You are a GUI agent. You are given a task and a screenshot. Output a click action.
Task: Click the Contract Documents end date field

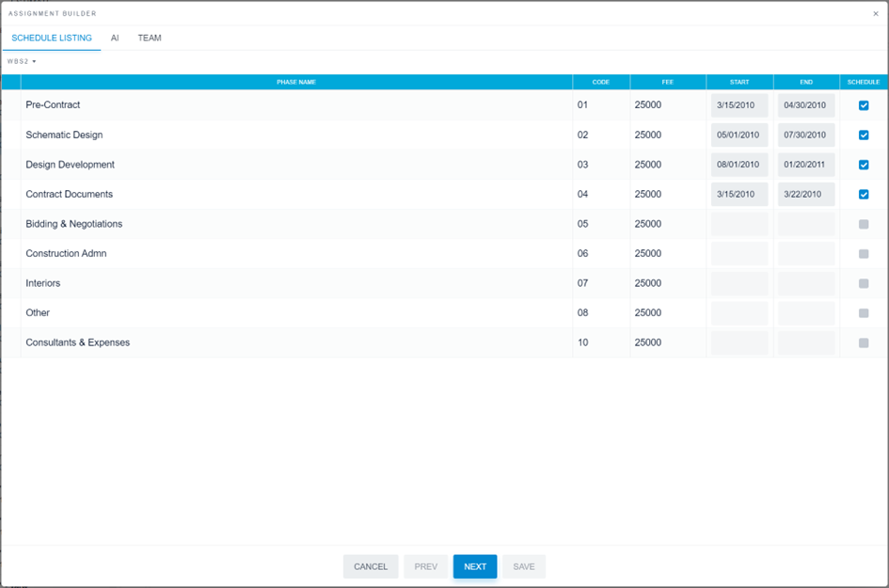pos(805,194)
